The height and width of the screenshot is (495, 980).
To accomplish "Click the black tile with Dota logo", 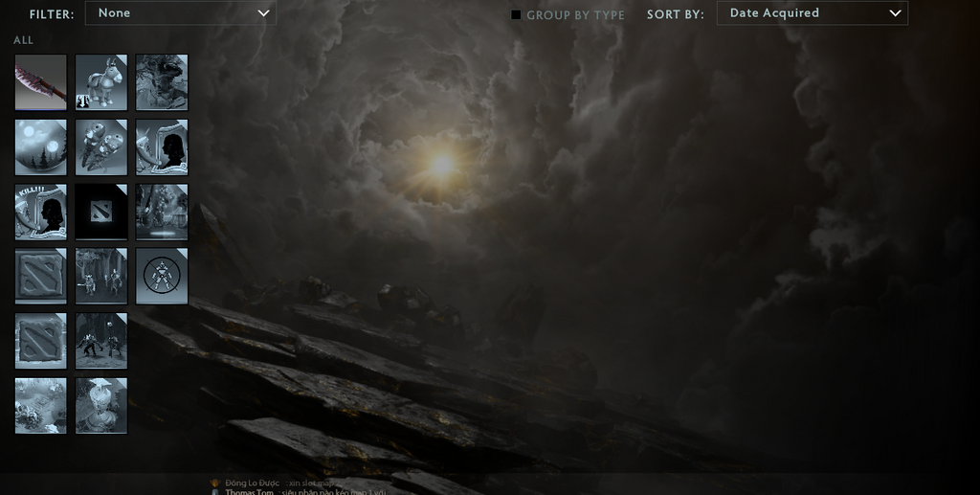I will click(x=101, y=212).
